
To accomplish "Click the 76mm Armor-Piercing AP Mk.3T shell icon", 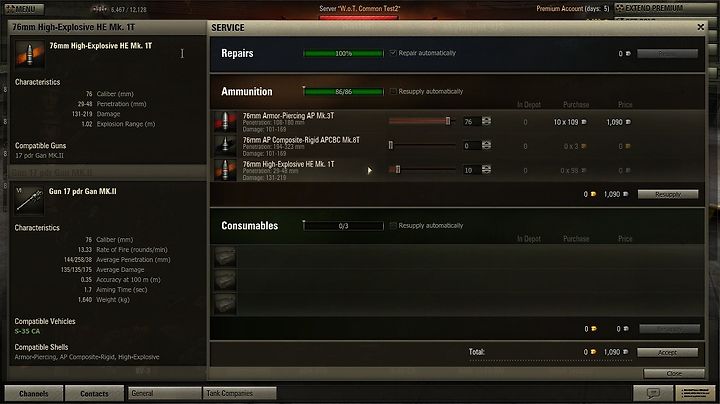I will (x=225, y=122).
